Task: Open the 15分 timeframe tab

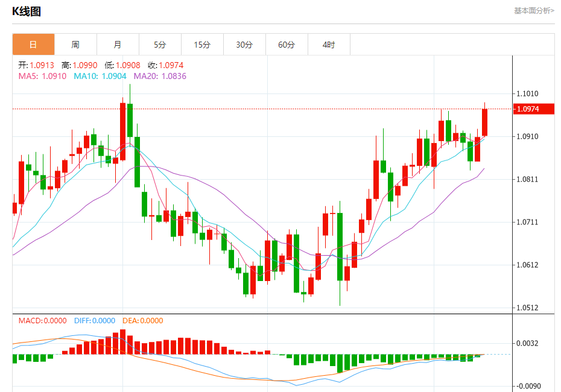Action: click(202, 45)
